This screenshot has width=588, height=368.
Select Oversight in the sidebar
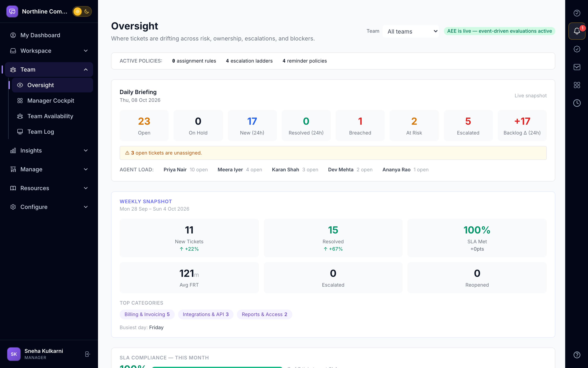click(x=52, y=85)
